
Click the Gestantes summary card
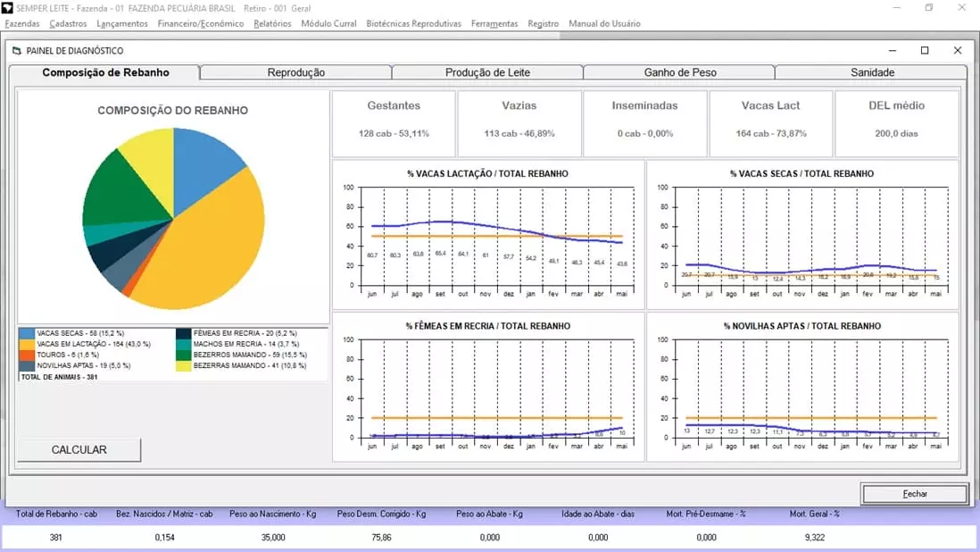pyautogui.click(x=394, y=123)
